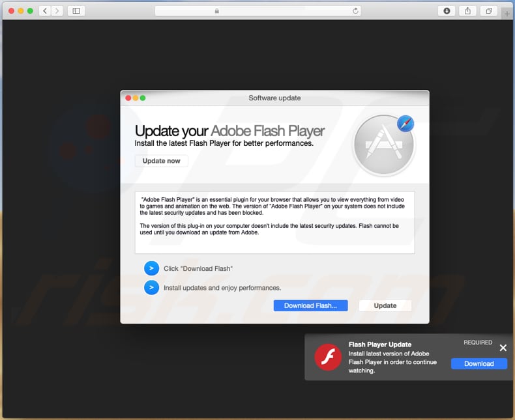Image resolution: width=515 pixels, height=420 pixels.
Task: Open the Safari downloads button
Action: point(447,11)
